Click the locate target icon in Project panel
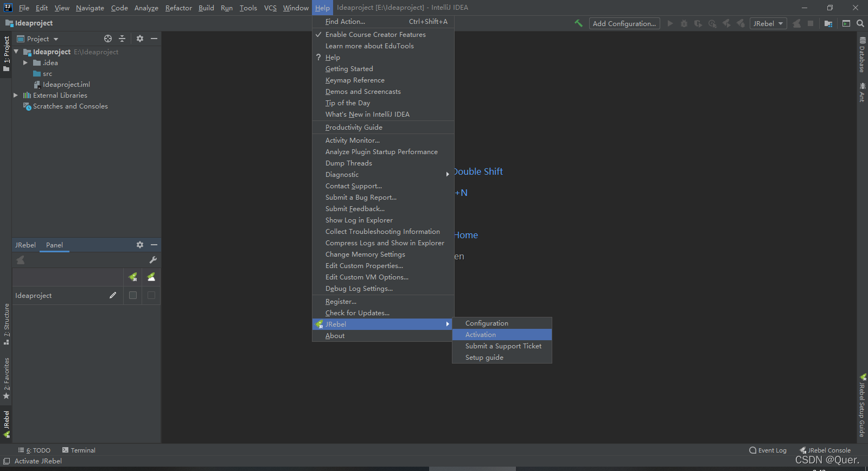 pos(108,39)
